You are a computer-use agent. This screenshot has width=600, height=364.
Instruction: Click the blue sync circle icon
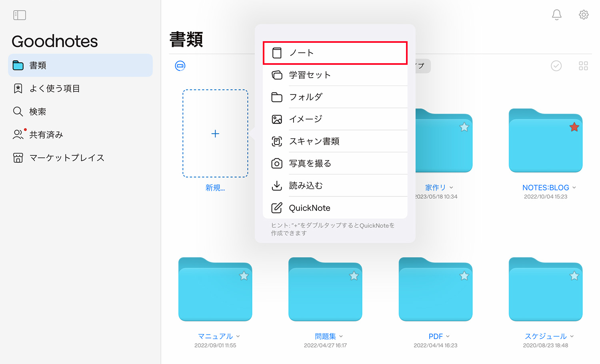[x=180, y=66]
